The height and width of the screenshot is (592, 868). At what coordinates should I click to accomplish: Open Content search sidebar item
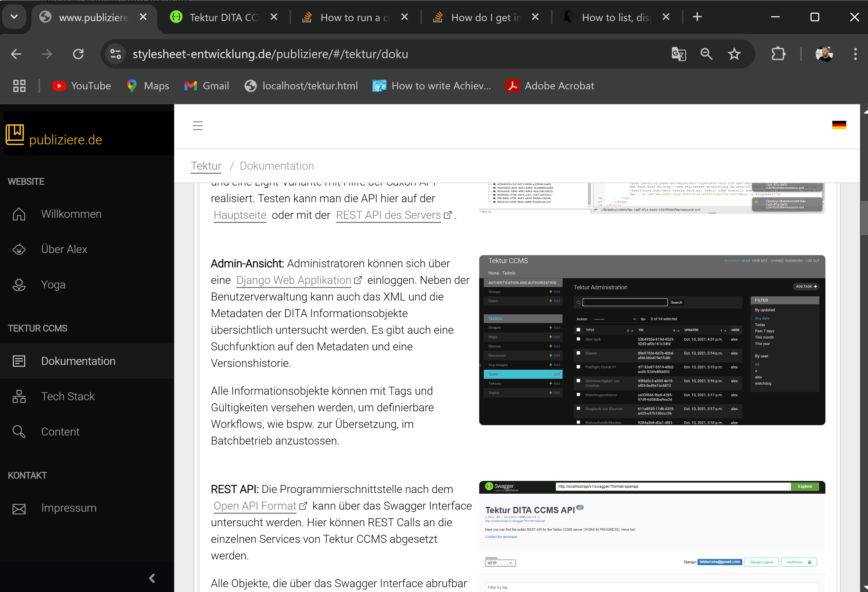(60, 432)
